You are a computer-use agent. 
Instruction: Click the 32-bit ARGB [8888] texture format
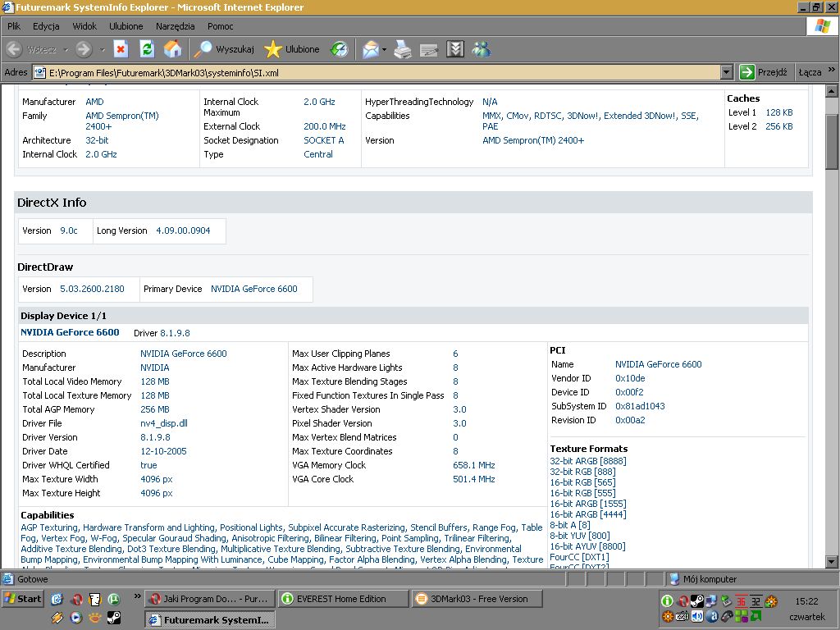pos(588,461)
